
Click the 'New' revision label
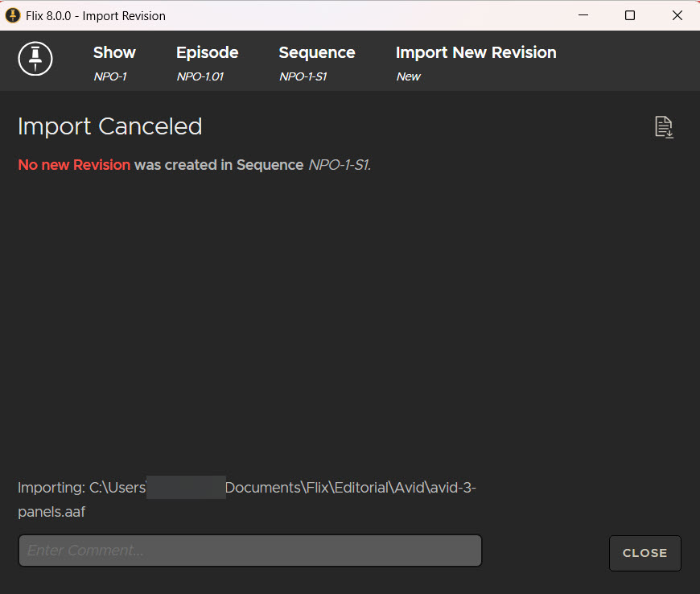pos(409,76)
